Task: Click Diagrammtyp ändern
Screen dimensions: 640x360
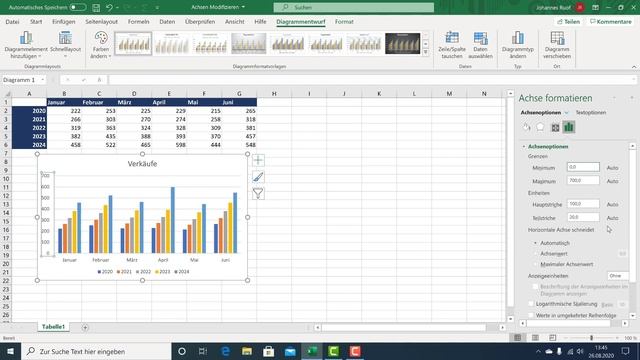Action: tap(518, 45)
